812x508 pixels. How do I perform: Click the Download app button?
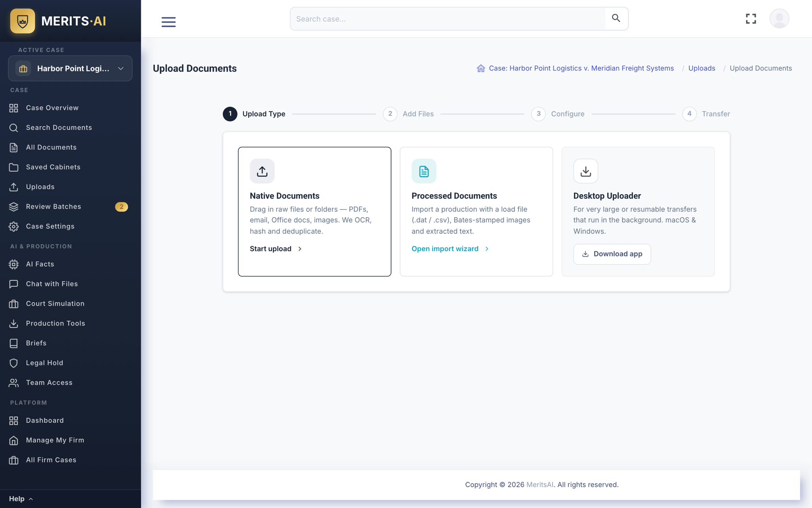[x=612, y=254]
